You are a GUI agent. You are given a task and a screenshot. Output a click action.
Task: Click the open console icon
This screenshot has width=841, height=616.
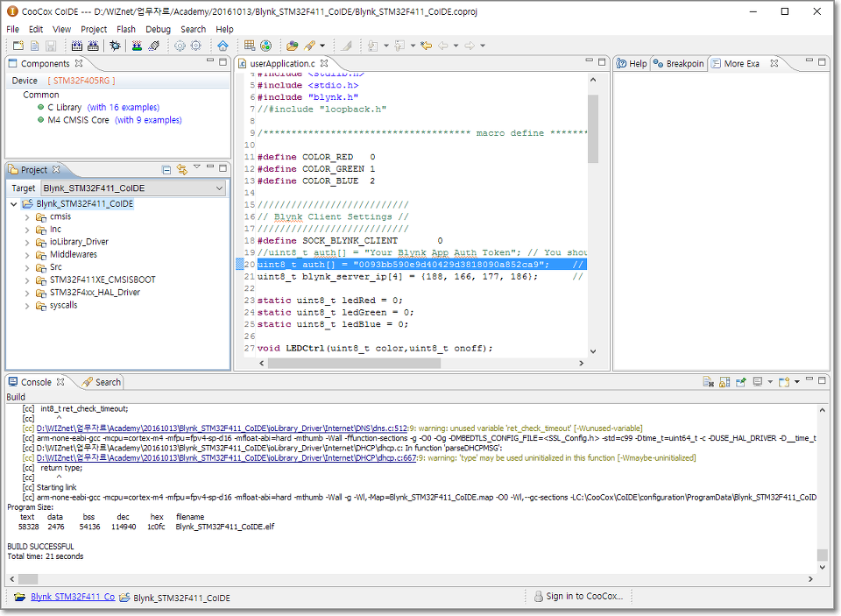click(784, 381)
